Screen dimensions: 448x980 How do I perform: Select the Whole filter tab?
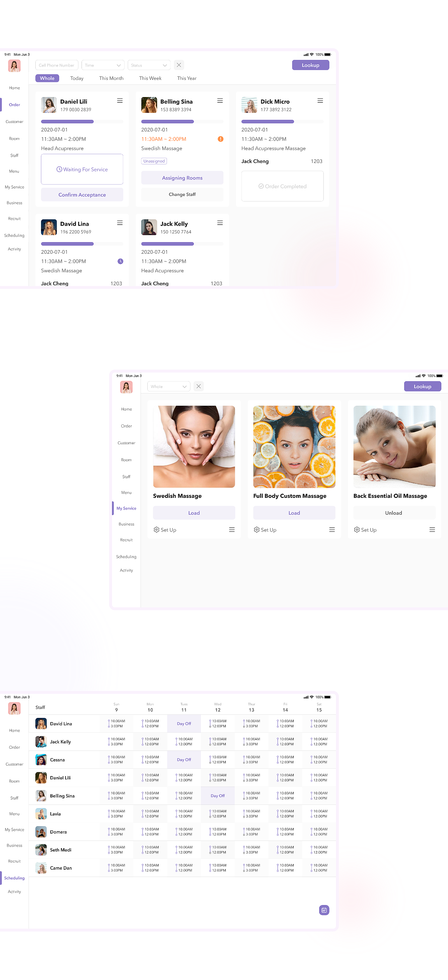(x=47, y=78)
